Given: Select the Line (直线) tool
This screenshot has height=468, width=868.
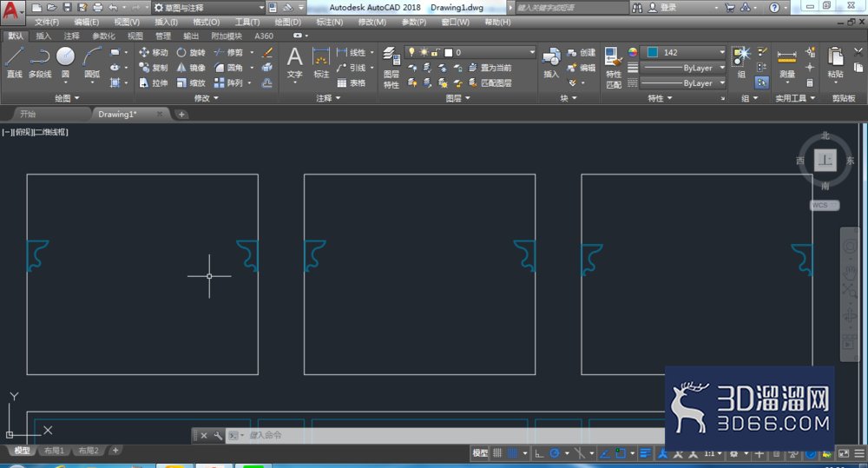Looking at the screenshot, I should coord(14,62).
